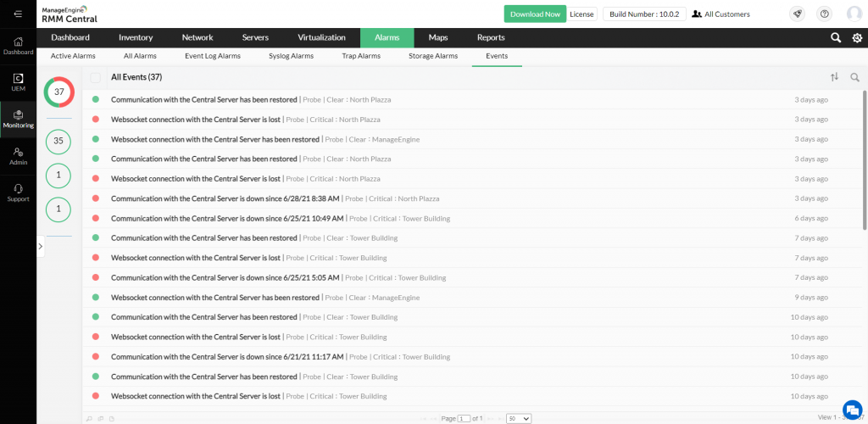Toggle the All Events select-all checkbox
Image resolution: width=868 pixels, height=424 pixels.
click(x=96, y=77)
